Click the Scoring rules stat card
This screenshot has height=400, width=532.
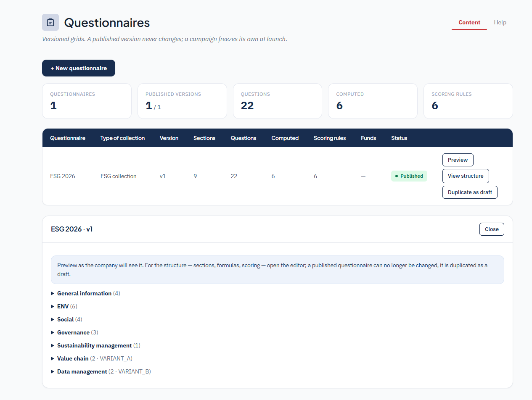468,101
